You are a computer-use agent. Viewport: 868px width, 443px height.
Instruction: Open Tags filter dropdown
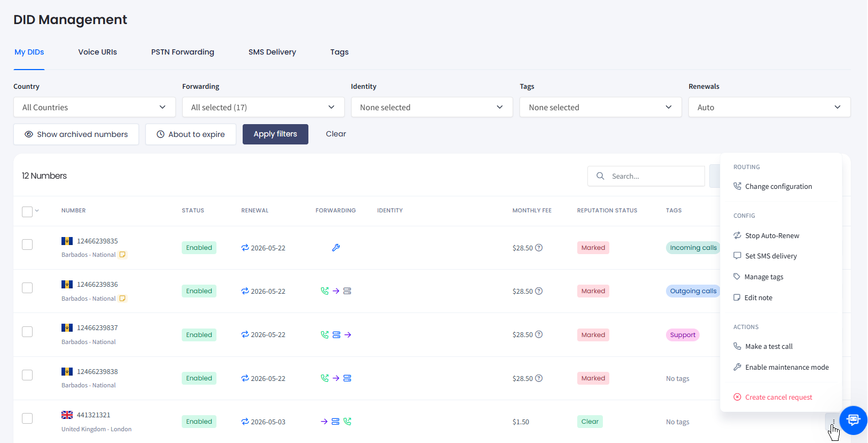tap(601, 107)
